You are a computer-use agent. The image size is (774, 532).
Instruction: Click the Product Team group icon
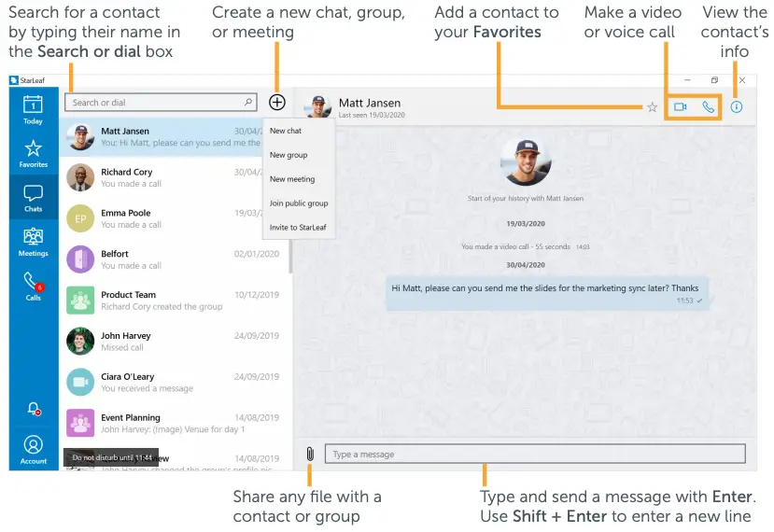[80, 300]
